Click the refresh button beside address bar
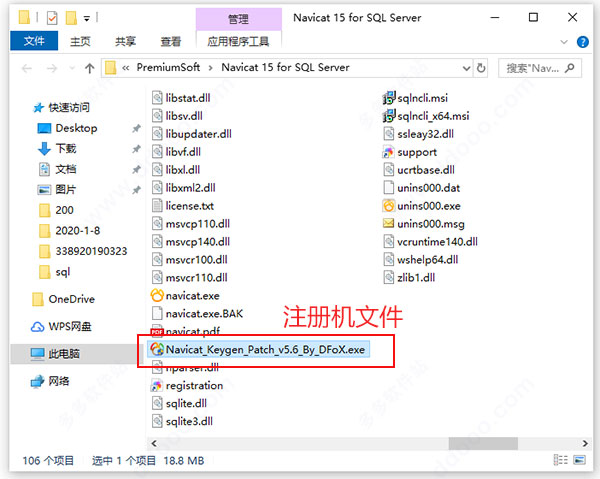The image size is (600, 479). [481, 68]
